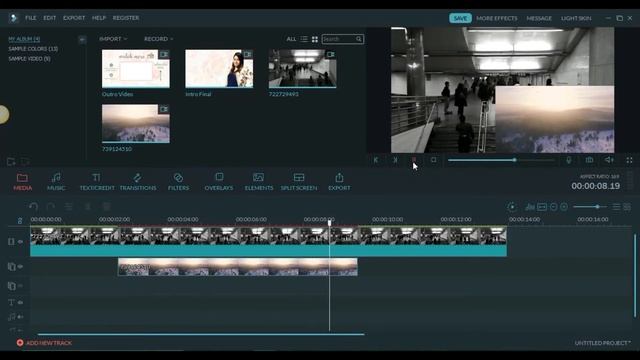Image resolution: width=640 pixels, height=360 pixels.
Task: Enter fullscreen preview
Action: tap(629, 160)
